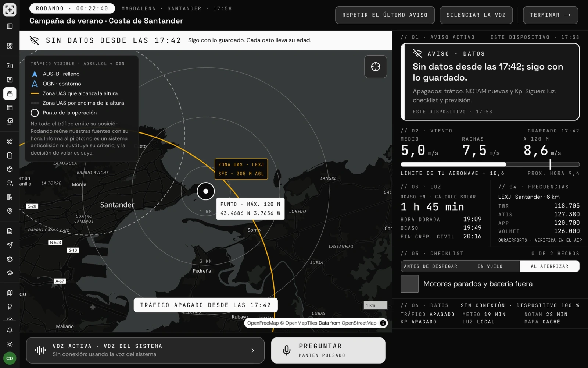588x368 pixels.
Task: Open the contact calendar icon in sidebar
Action: [10, 80]
